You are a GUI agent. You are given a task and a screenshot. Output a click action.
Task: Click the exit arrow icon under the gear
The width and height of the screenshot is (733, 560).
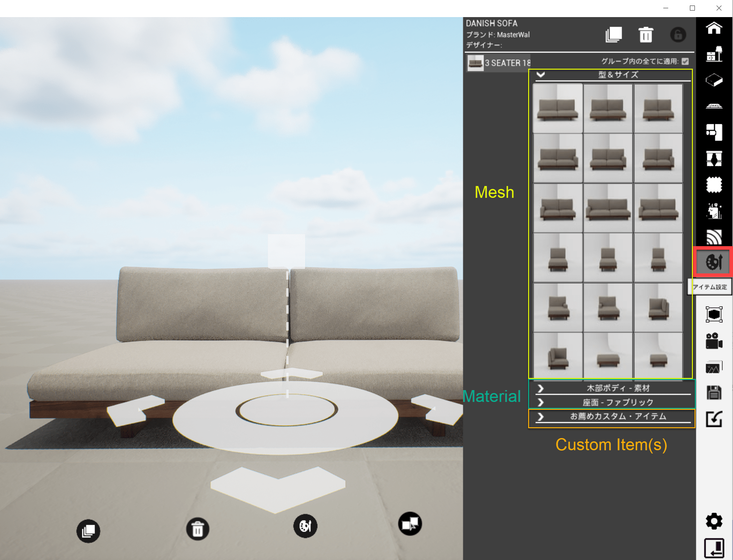[714, 548]
